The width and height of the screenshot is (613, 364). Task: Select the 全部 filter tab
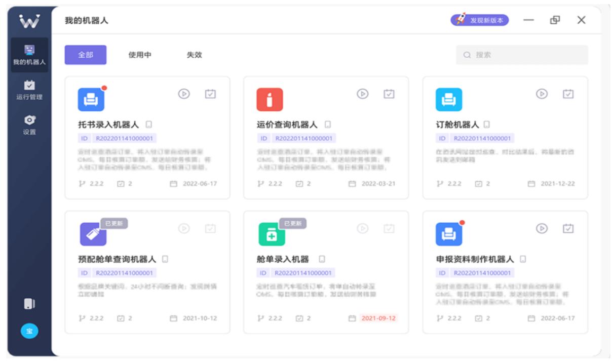coord(85,55)
